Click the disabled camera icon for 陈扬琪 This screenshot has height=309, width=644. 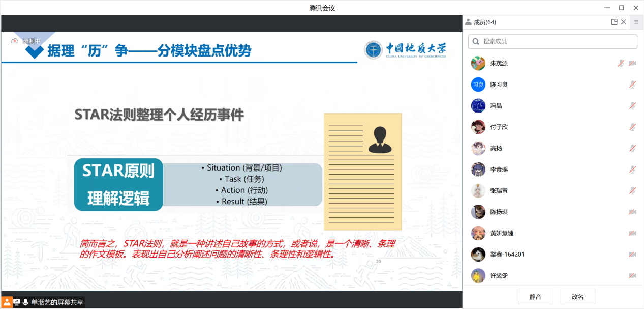click(x=632, y=212)
